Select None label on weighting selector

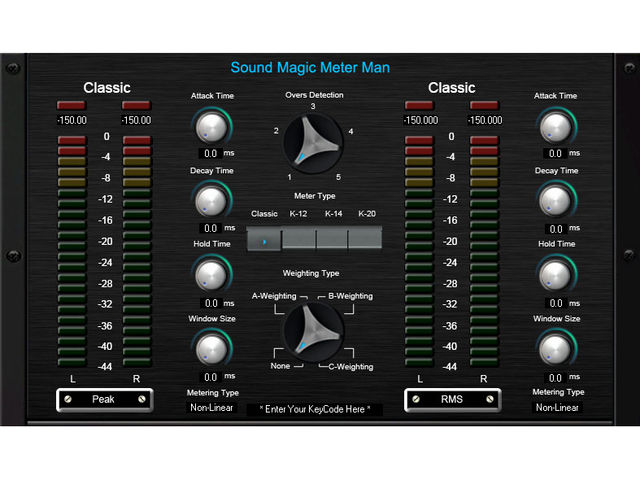[x=280, y=366]
